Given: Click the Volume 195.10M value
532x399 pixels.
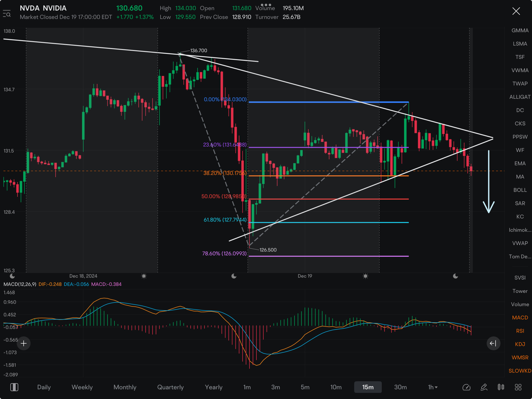Looking at the screenshot, I should point(293,8).
